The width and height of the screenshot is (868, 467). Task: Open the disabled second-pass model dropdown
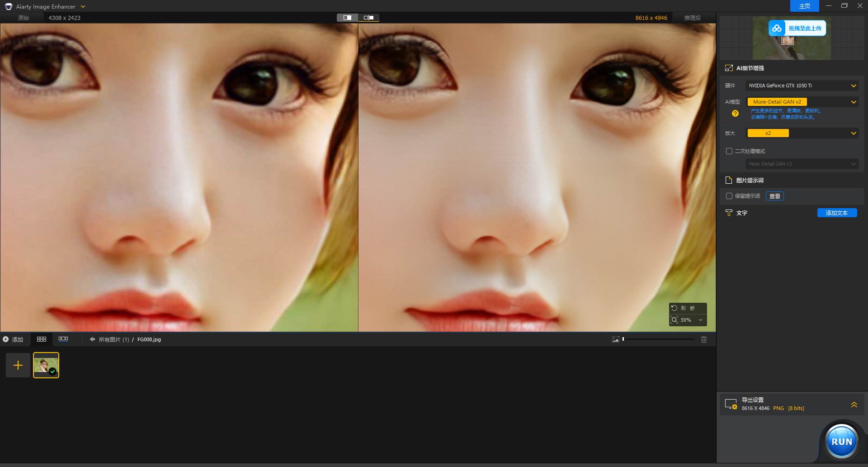pyautogui.click(x=802, y=164)
